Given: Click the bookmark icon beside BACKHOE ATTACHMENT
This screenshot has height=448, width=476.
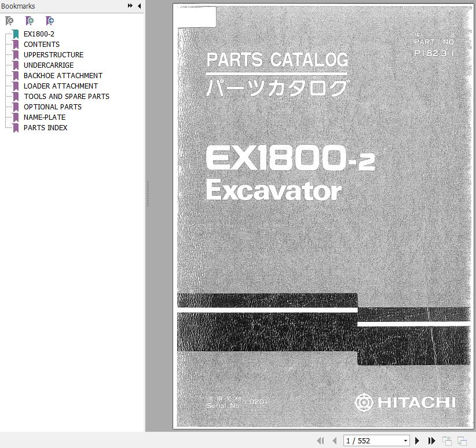Looking at the screenshot, I should coord(16,76).
